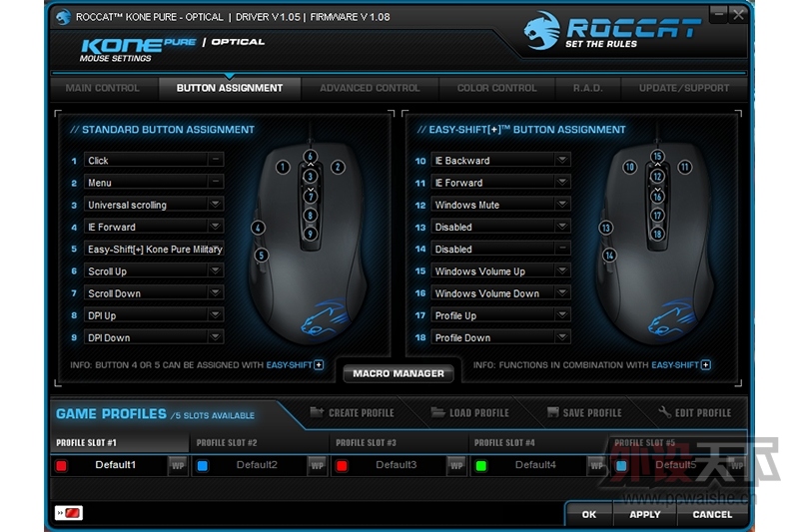Screen dimensions: 799x532
Task: Click marker 13 on Easy-Shift mouse diagram
Action: pyautogui.click(x=605, y=228)
